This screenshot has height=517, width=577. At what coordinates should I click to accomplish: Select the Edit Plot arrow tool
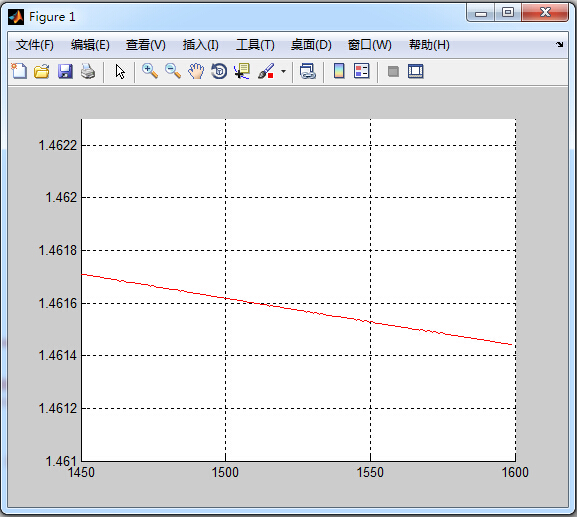[120, 71]
